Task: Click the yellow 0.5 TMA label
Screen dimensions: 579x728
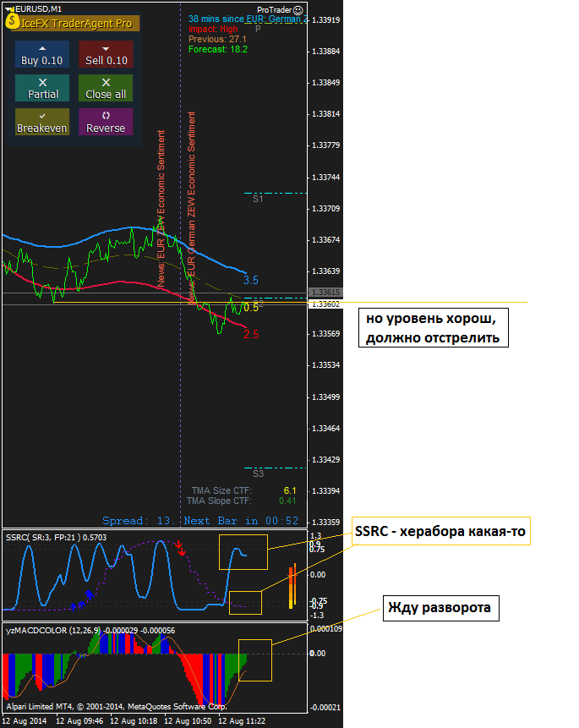Action: [x=251, y=308]
